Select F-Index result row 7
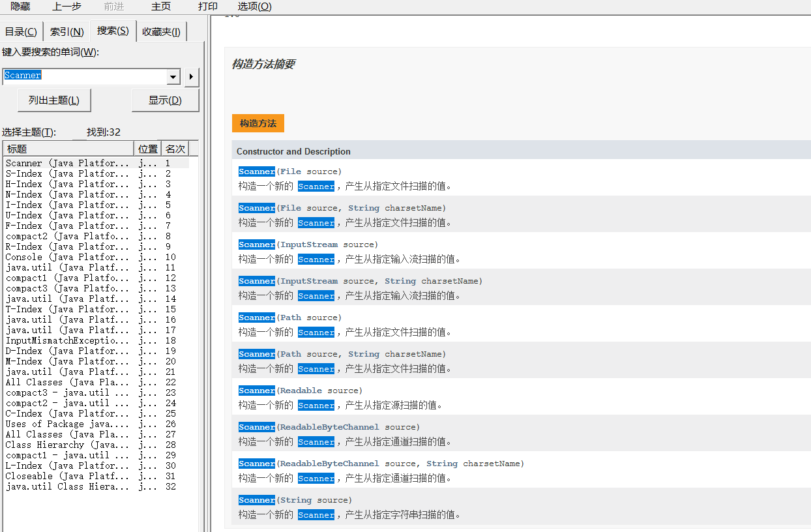The image size is (811, 532). (x=96, y=226)
